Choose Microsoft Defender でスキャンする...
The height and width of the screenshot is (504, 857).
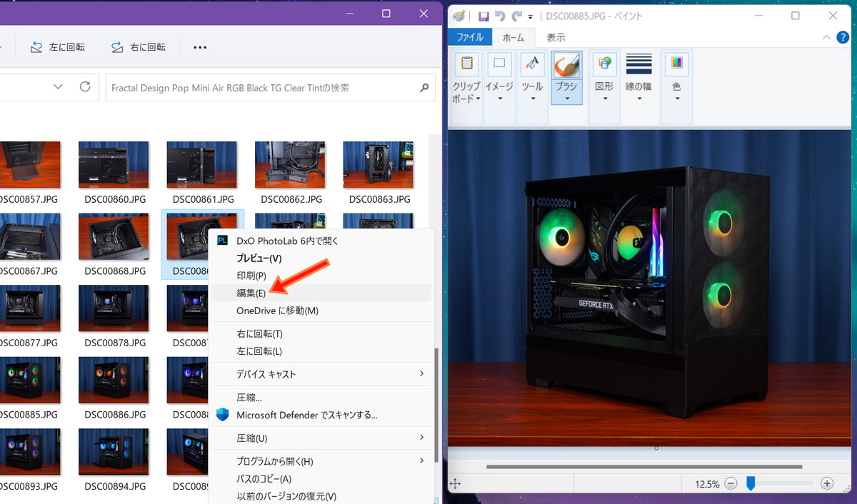point(321,415)
